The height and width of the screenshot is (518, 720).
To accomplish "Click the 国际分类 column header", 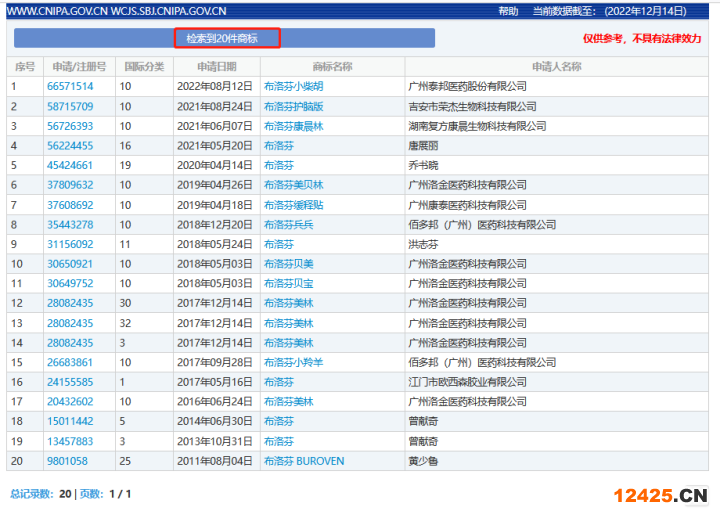I will point(144,67).
